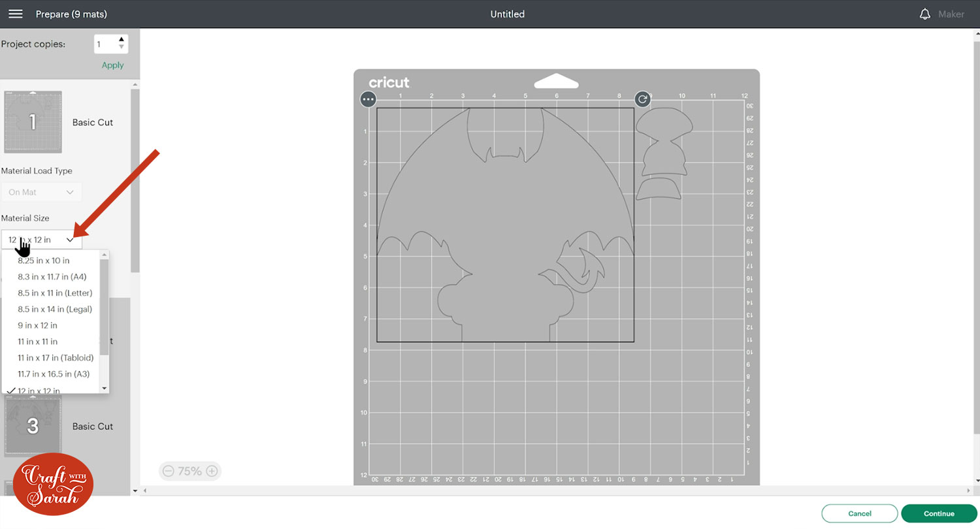Choose 11 in x 11 in size
980x529 pixels.
[x=38, y=342]
